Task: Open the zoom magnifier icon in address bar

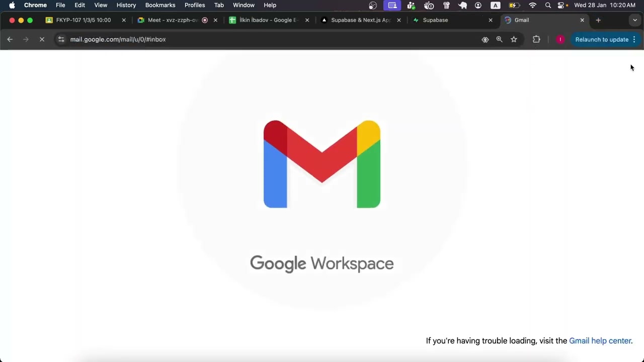Action: click(x=499, y=39)
